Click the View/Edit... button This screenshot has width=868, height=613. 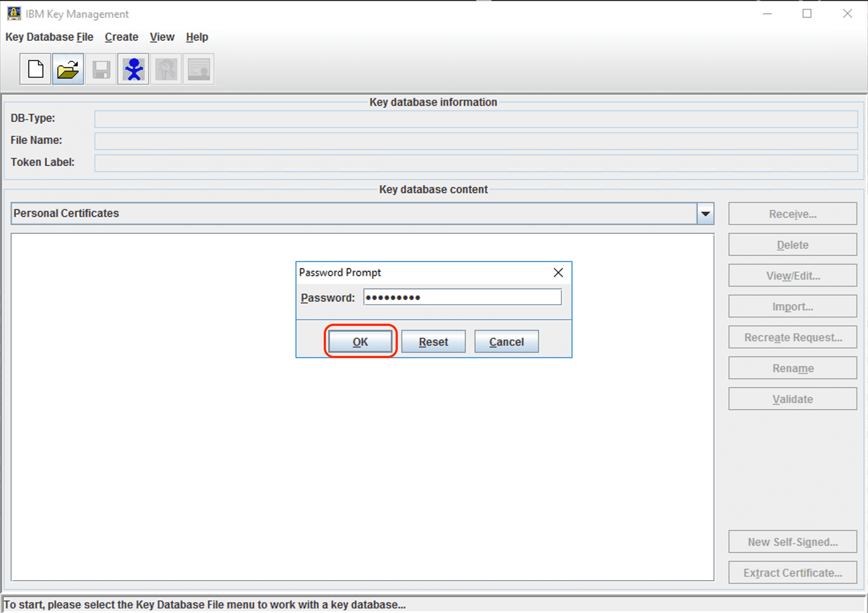[793, 276]
